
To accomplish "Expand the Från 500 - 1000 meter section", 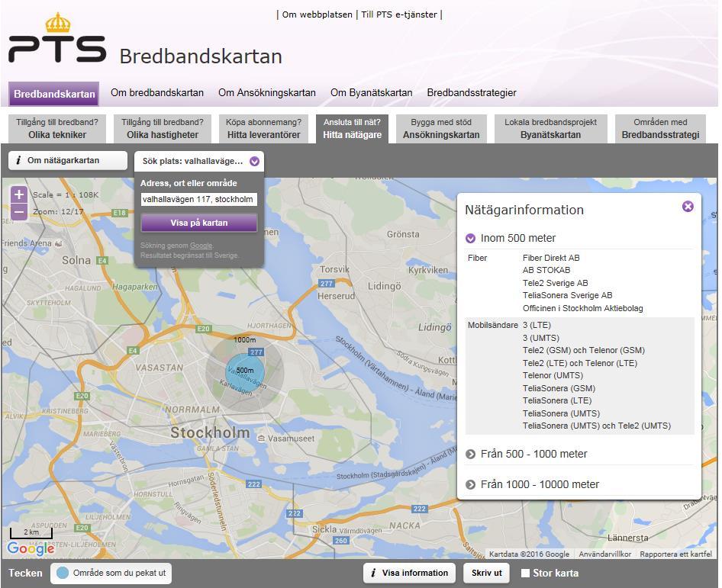I will pyautogui.click(x=470, y=454).
